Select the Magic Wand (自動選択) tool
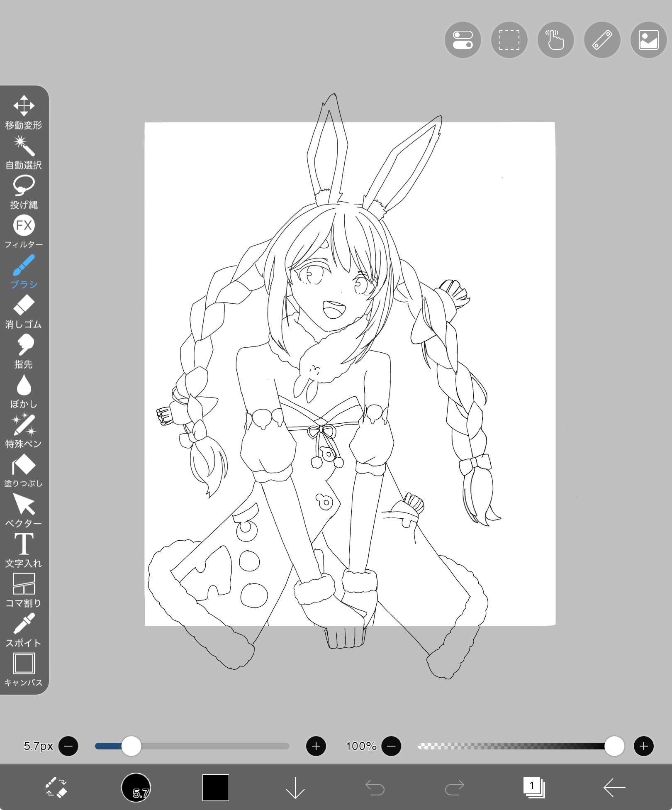The width and height of the screenshot is (672, 810). (24, 152)
